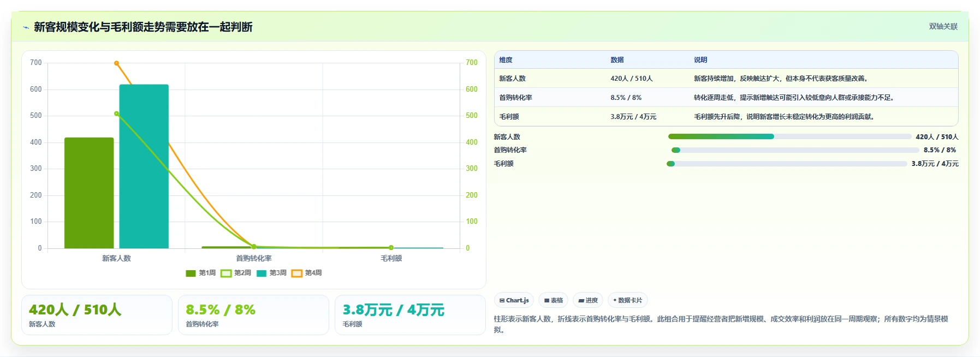Viewport: 980px width, 357px height.
Task: Open the 420人 / 510人 data card
Action: [x=97, y=315]
